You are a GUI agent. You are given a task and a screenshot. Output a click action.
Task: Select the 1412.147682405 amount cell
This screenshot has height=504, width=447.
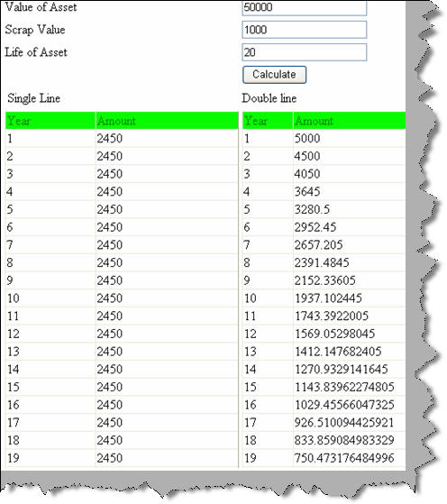pos(350,352)
